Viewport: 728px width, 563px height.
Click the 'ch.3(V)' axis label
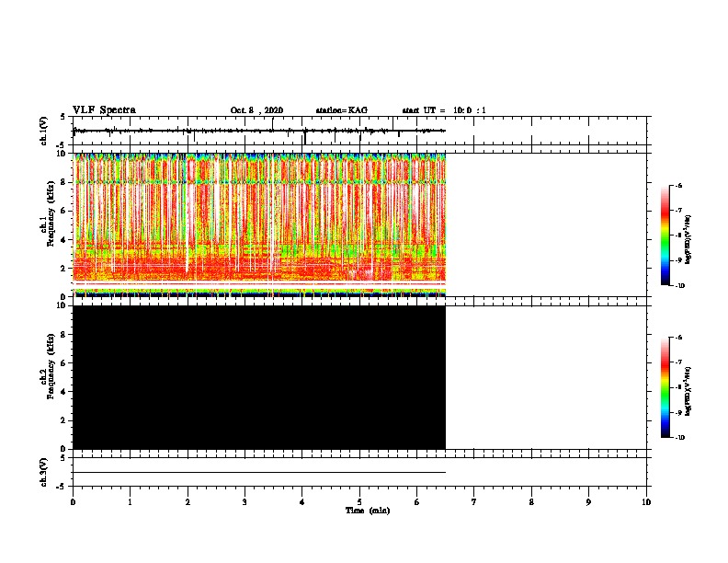(43, 472)
